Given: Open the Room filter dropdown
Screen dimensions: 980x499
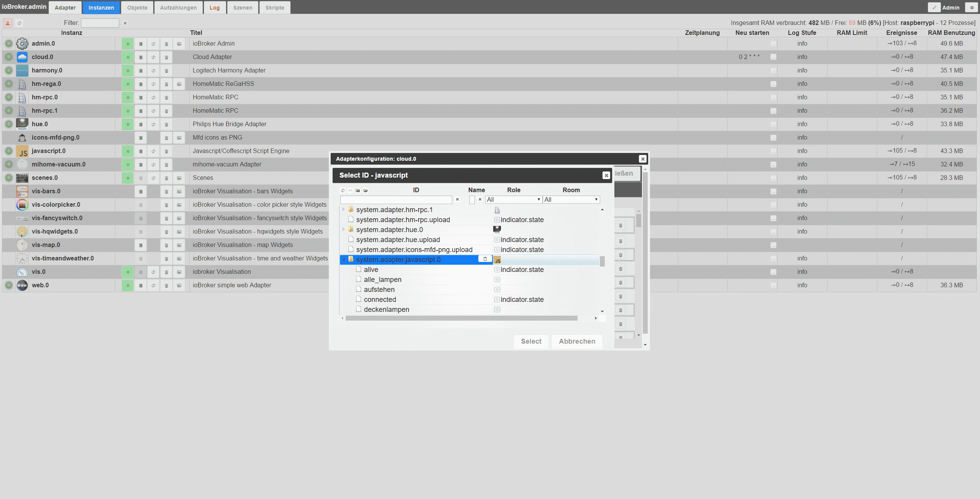Looking at the screenshot, I should pyautogui.click(x=571, y=199).
